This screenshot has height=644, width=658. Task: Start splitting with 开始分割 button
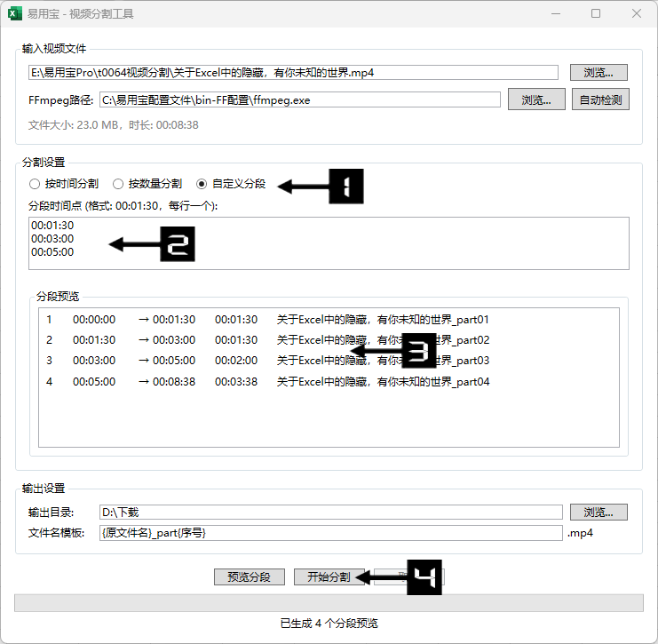pos(328,576)
